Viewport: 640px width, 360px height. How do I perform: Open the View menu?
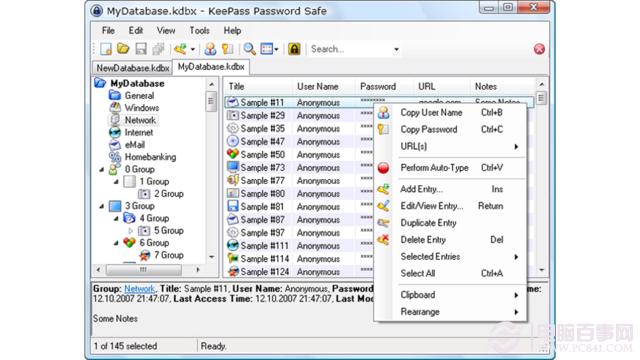[166, 31]
